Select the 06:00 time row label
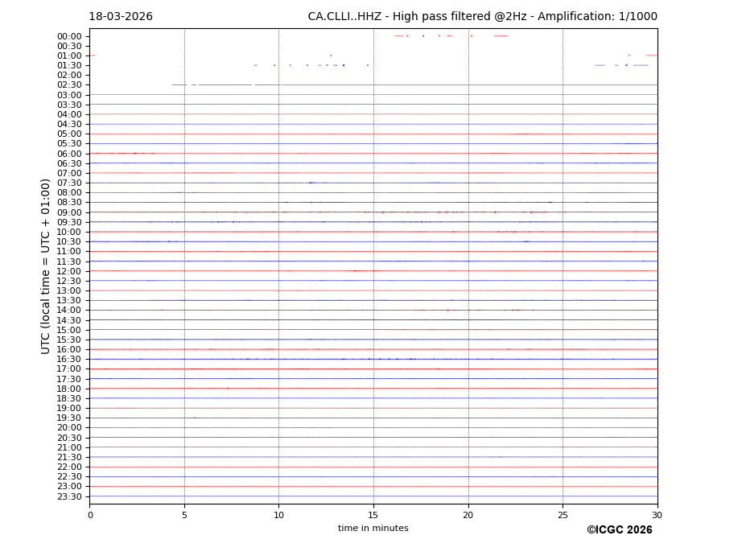Viewport: 746px width, 560px height. point(69,154)
